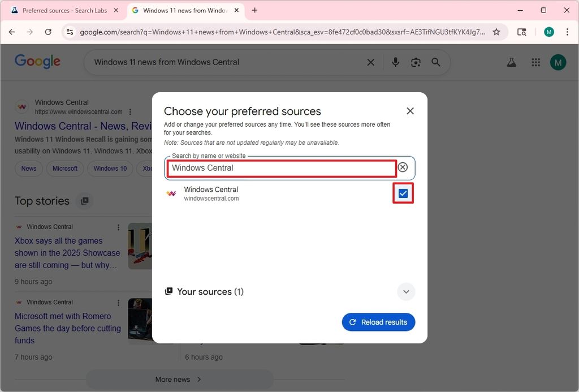Click the Your sources stacked-cards icon
579x392 pixels.
click(168, 291)
